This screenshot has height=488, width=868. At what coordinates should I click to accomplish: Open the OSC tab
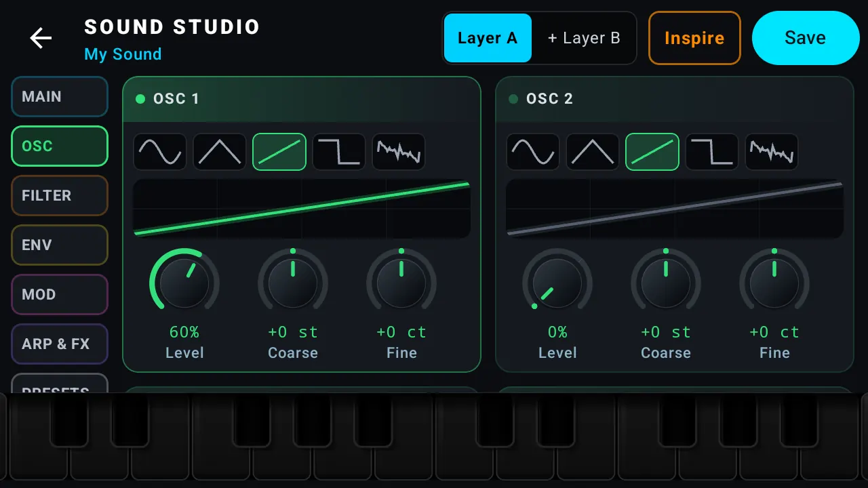coord(60,146)
